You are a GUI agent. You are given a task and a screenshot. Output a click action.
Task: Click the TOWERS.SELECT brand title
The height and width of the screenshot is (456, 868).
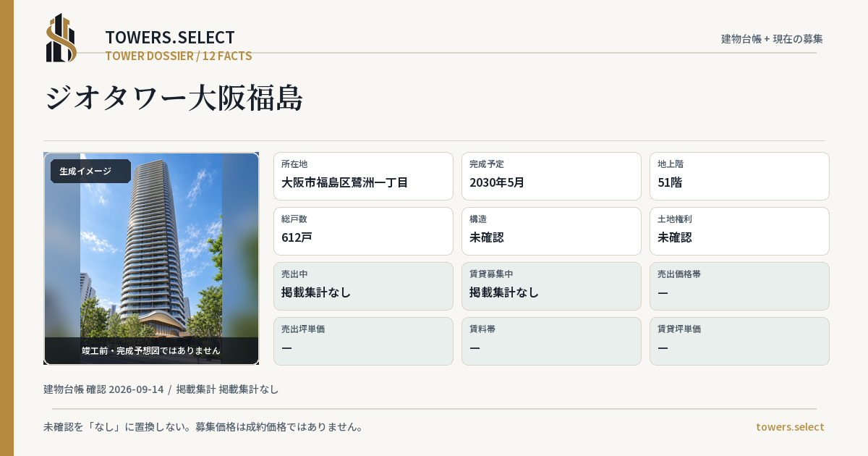pos(170,38)
